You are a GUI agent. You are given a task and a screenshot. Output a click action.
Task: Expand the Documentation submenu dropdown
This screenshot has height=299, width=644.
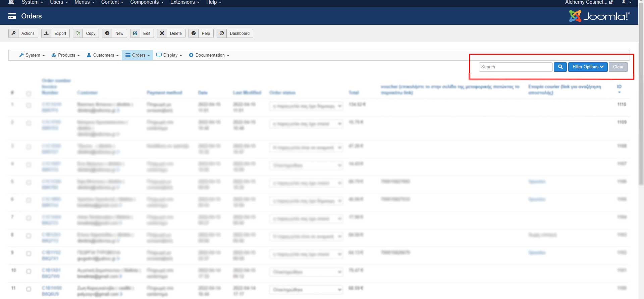(209, 55)
